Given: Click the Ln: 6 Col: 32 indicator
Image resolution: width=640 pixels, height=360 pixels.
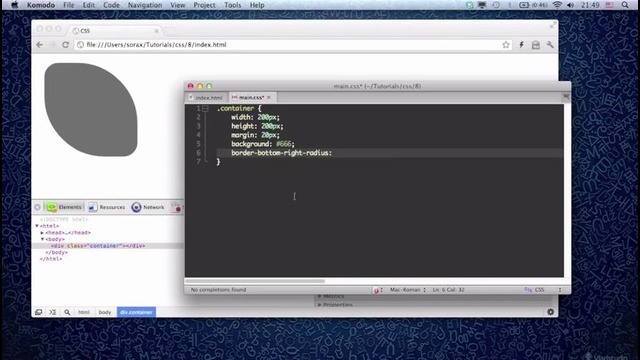Looking at the screenshot, I should pyautogui.click(x=449, y=290).
